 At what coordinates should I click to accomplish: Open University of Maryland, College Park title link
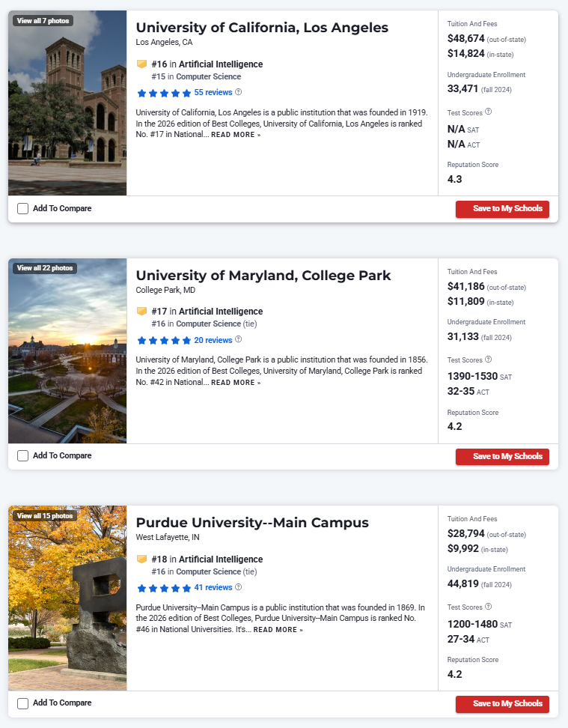[x=263, y=275]
